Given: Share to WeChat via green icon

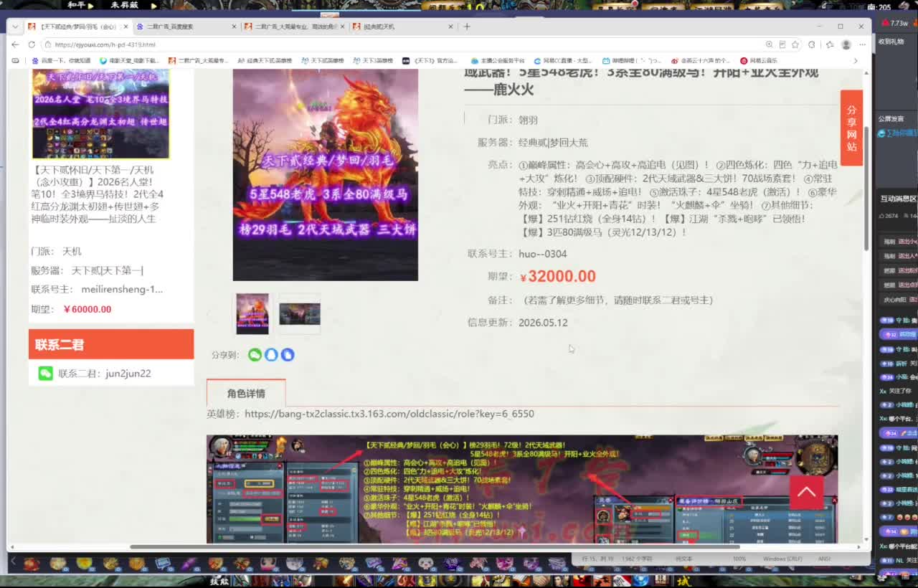Looking at the screenshot, I should click(x=255, y=354).
